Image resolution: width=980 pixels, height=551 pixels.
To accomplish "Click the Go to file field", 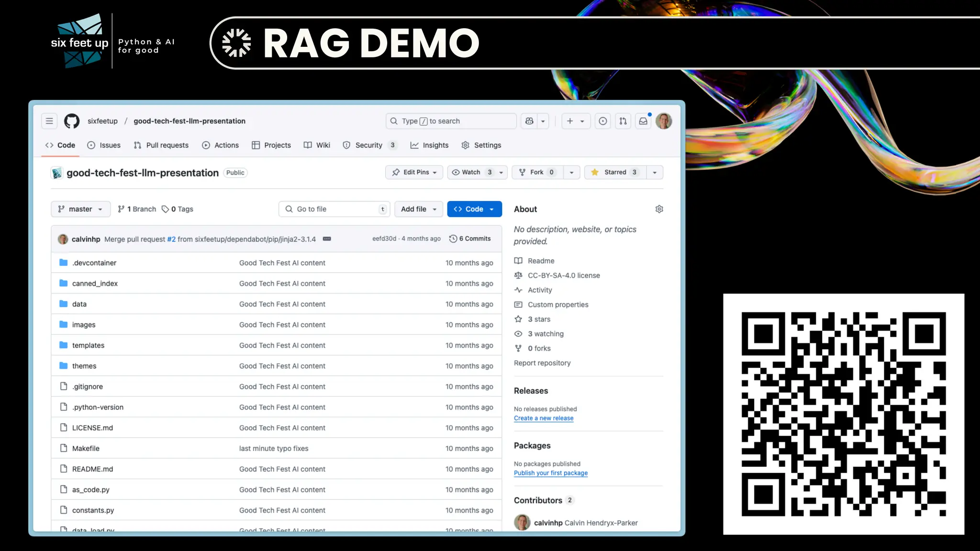I will [x=334, y=209].
